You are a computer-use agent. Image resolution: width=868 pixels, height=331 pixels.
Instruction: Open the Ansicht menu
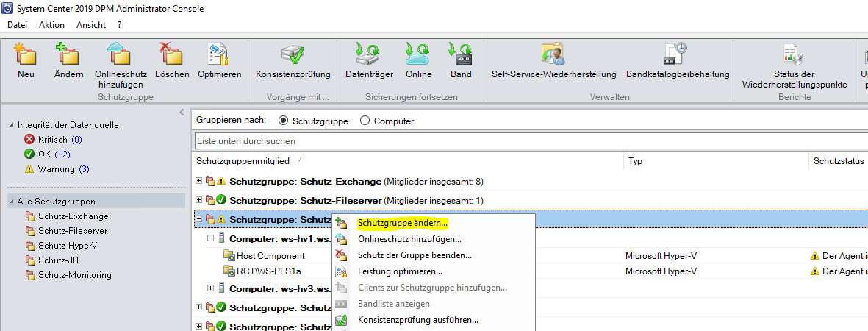pyautogui.click(x=91, y=25)
